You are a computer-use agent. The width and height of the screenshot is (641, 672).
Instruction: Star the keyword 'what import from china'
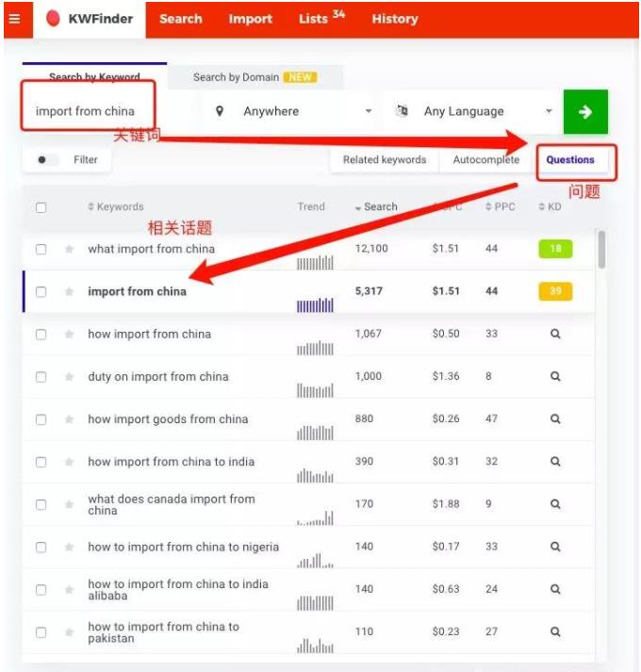point(69,250)
